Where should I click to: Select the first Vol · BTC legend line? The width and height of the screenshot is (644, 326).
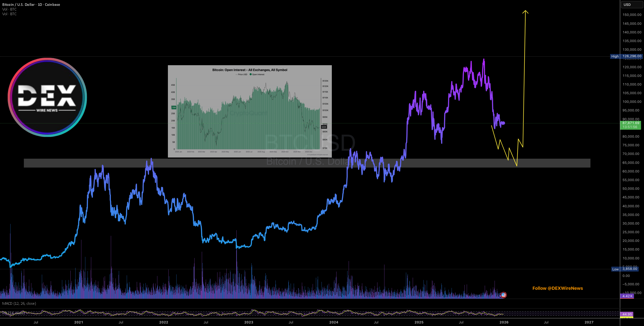(10, 9)
